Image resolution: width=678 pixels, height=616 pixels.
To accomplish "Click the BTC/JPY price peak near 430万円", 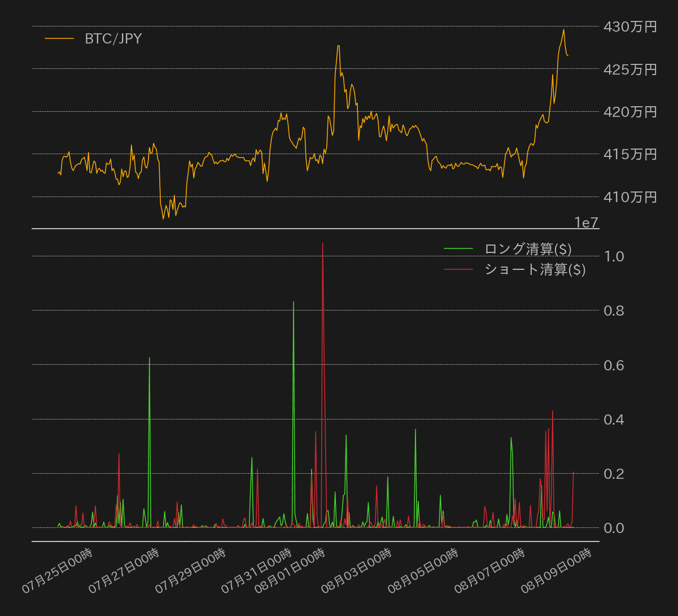I will coord(563,29).
